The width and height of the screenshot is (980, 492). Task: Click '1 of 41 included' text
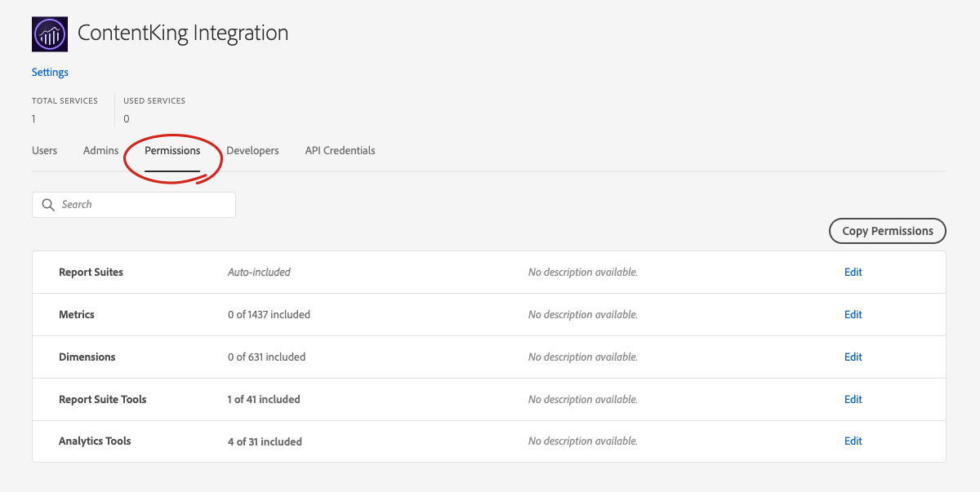point(264,399)
